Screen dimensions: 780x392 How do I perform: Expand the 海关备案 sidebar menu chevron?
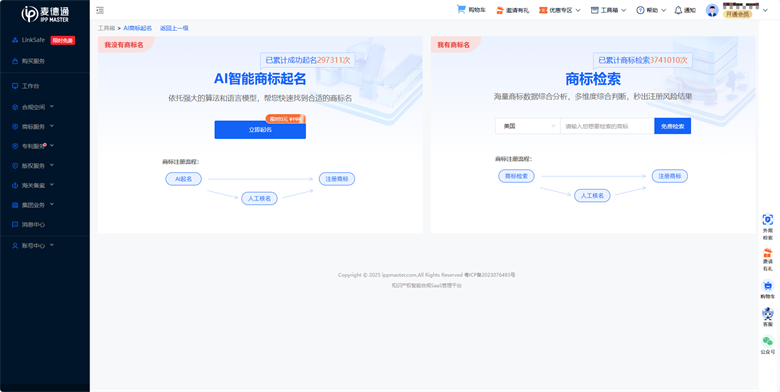point(52,185)
